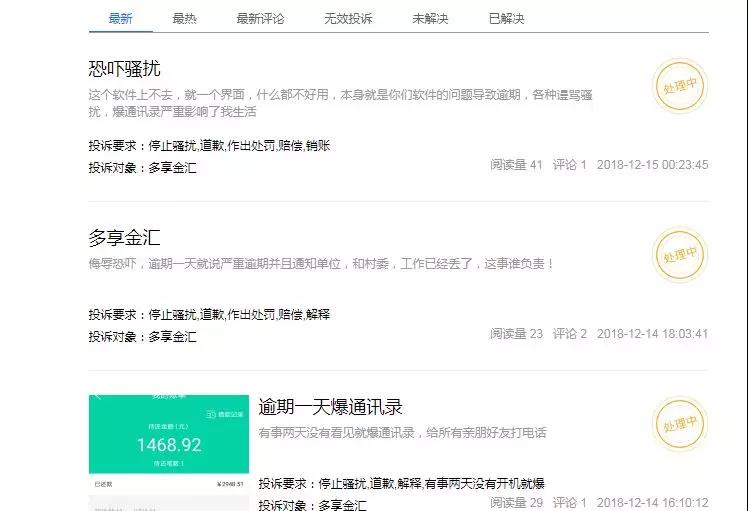Click 投诉对象 多享金汇 under 恐吓骚扰 complaint
The width and height of the screenshot is (748, 511).
[143, 168]
